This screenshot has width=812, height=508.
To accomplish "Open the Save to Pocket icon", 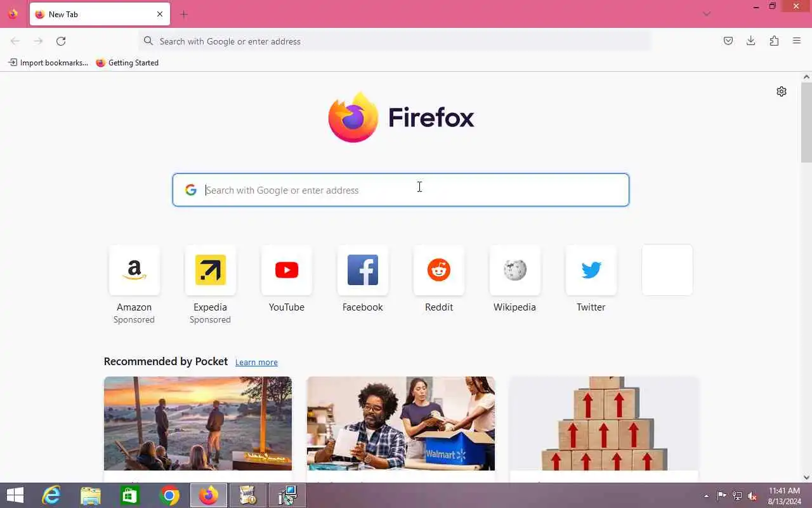I will coord(728,41).
